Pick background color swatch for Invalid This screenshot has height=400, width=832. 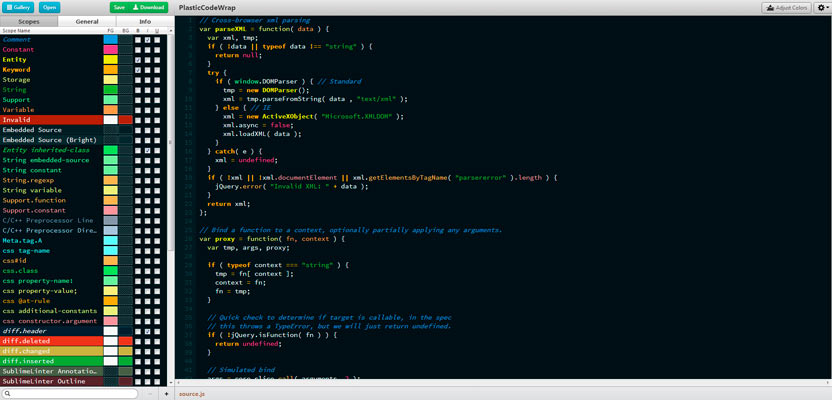coord(125,120)
